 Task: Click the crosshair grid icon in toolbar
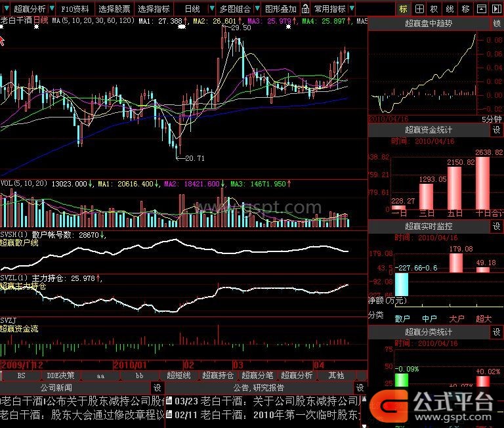[419, 9]
